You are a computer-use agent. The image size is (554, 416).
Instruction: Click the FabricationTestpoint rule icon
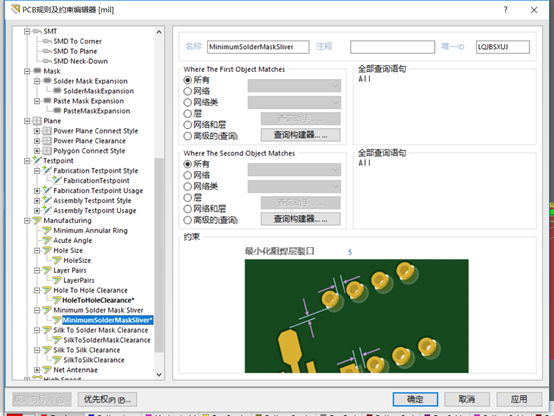(x=57, y=180)
